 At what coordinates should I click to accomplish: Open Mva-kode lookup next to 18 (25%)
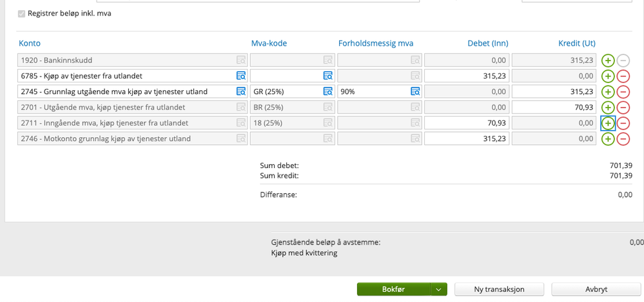coord(327,123)
